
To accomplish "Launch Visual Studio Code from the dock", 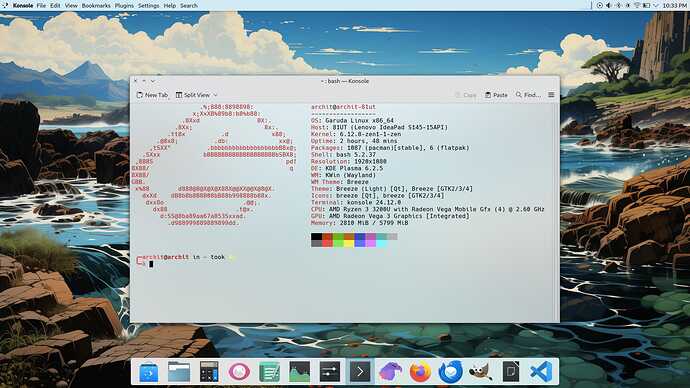I will (x=541, y=372).
